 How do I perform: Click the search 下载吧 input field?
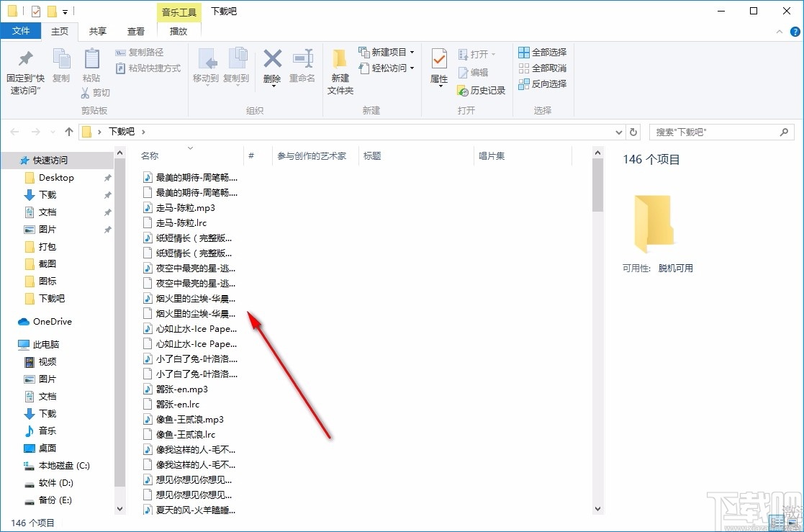[716, 132]
